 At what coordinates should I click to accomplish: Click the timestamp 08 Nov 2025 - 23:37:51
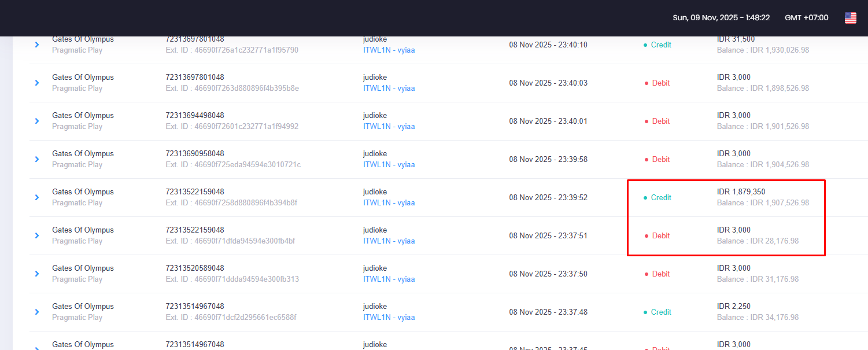[548, 235]
